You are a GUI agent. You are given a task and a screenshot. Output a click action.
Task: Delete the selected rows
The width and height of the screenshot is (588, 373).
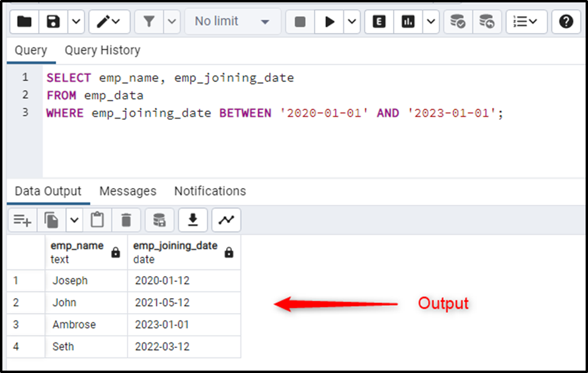coord(126,220)
